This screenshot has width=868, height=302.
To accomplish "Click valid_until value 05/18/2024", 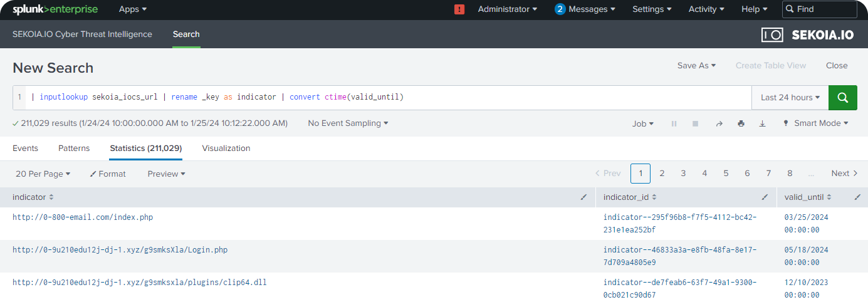I will pyautogui.click(x=807, y=256).
